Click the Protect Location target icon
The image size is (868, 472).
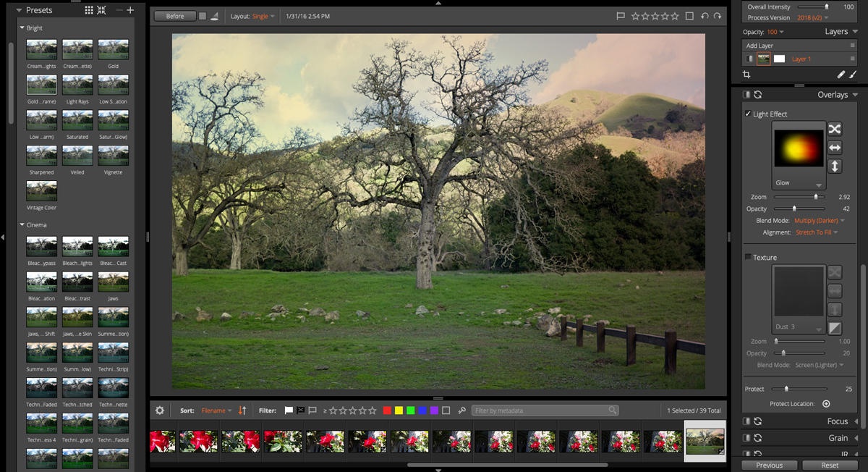coord(826,404)
